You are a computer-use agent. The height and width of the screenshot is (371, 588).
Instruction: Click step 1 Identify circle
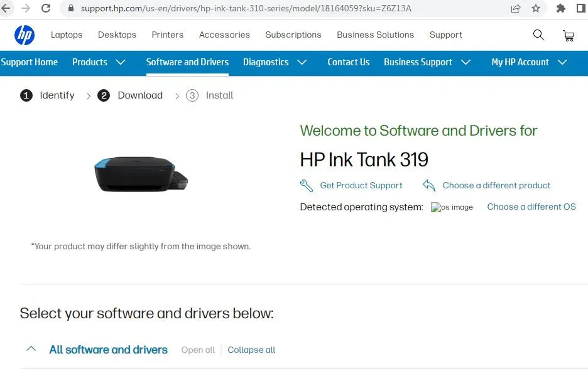(26, 95)
